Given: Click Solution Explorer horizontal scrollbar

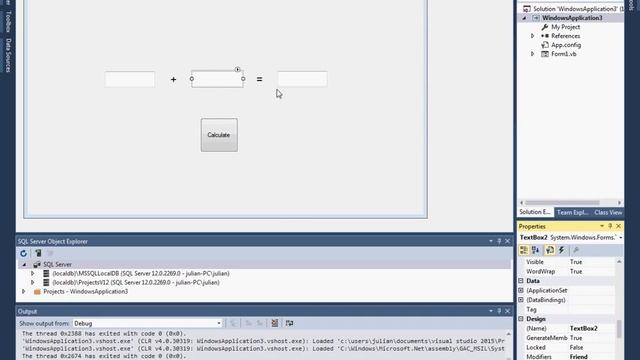Looking at the screenshot, I should coord(562,202).
